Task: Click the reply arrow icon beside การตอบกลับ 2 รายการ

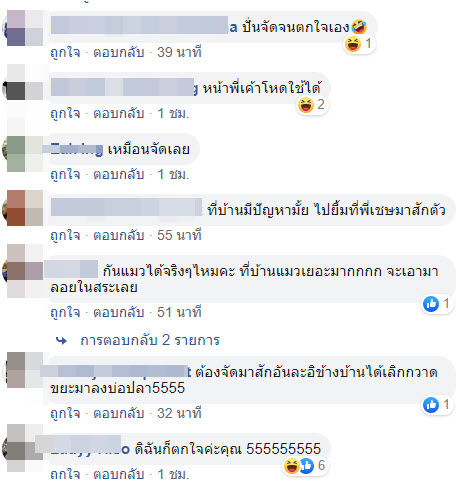Action: coord(61,340)
